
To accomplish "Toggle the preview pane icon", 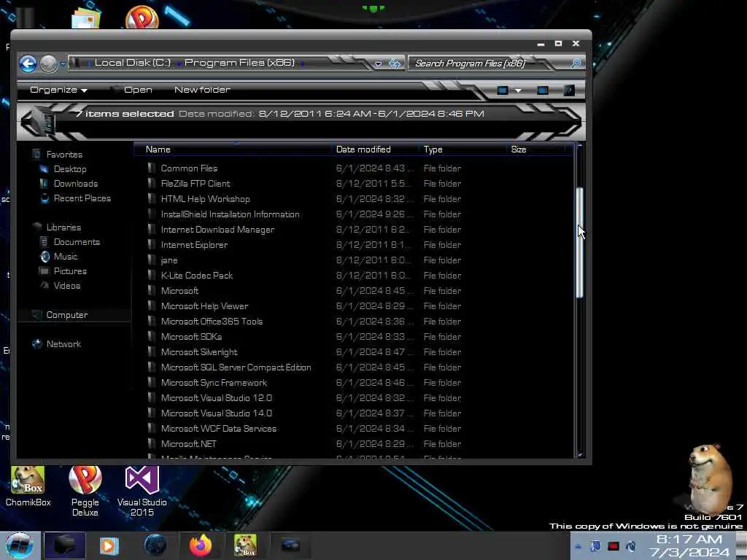I will [542, 90].
